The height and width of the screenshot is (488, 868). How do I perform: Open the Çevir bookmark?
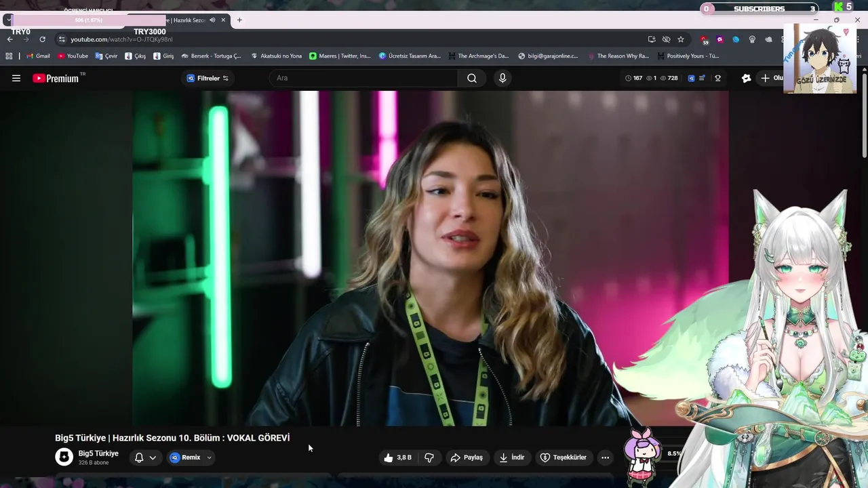pos(106,56)
